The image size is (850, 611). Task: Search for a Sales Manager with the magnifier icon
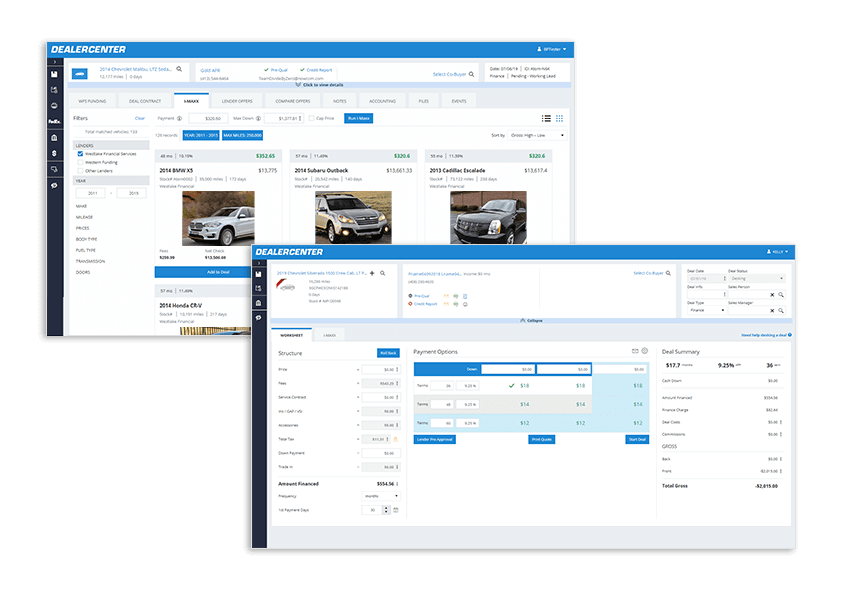(x=781, y=311)
